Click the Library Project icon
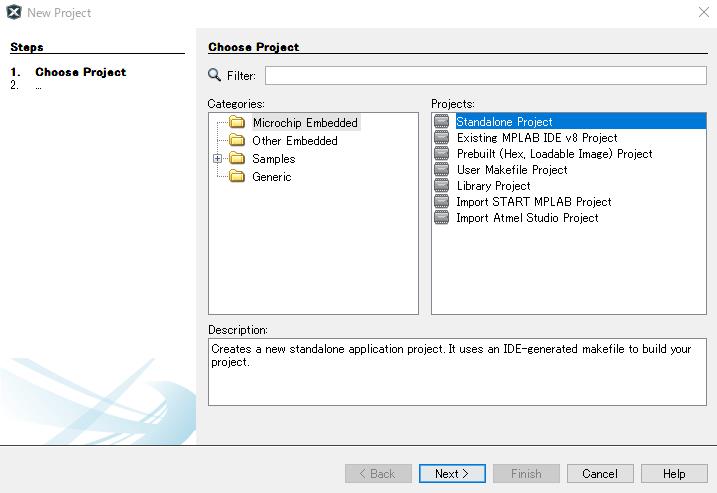This screenshot has width=717, height=493. [441, 185]
